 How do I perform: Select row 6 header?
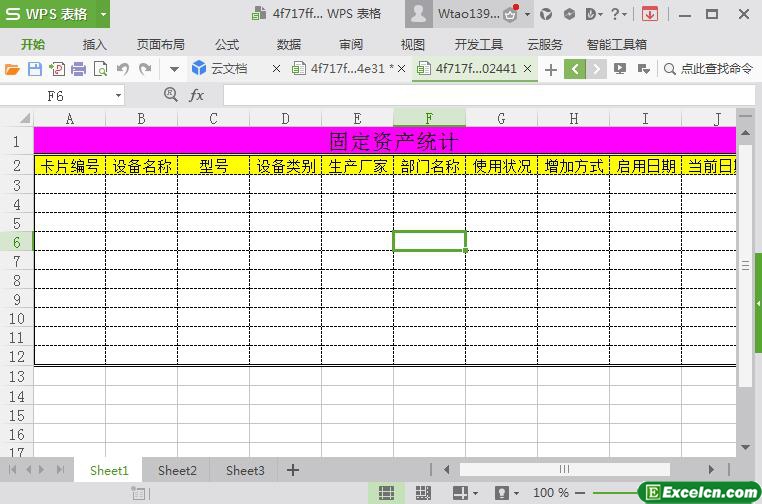click(x=17, y=242)
